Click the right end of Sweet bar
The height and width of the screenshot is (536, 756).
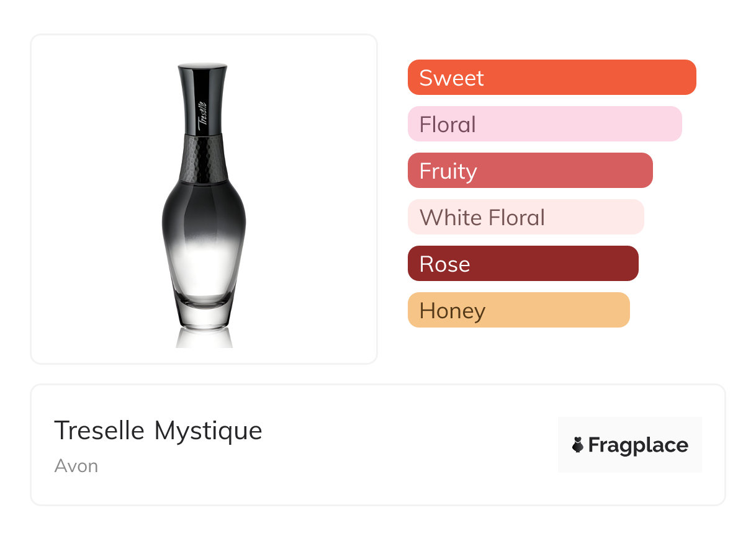686,78
